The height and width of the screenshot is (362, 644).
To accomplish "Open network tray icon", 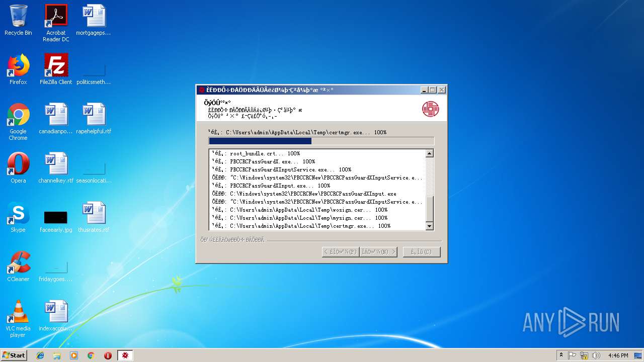I will tap(584, 355).
